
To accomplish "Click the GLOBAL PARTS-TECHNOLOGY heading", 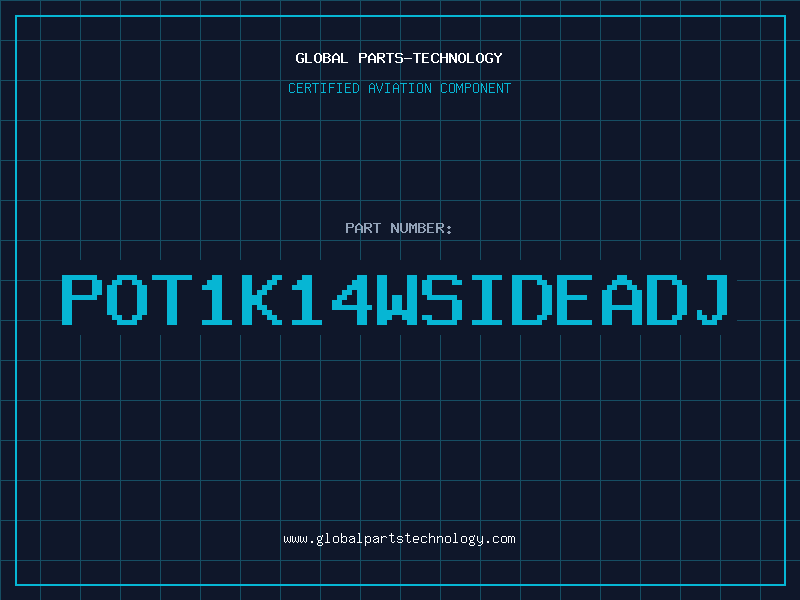I will click(x=399, y=58).
